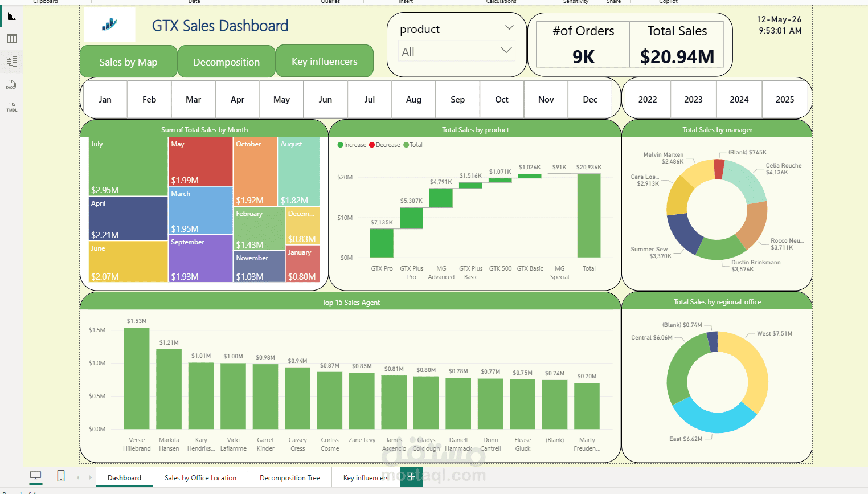Click the Total Sales card

click(x=677, y=44)
